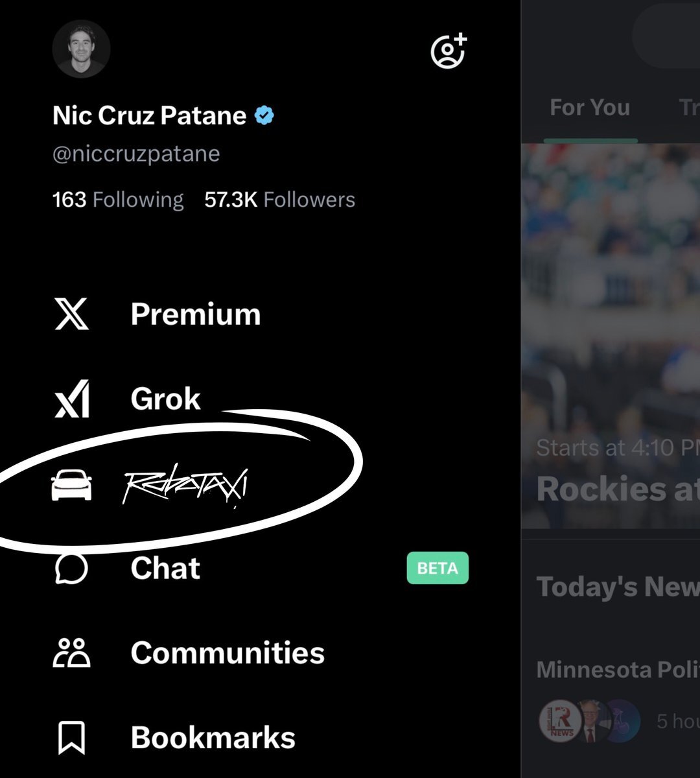View the 163 Following list
The width and height of the screenshot is (700, 778).
tap(118, 200)
